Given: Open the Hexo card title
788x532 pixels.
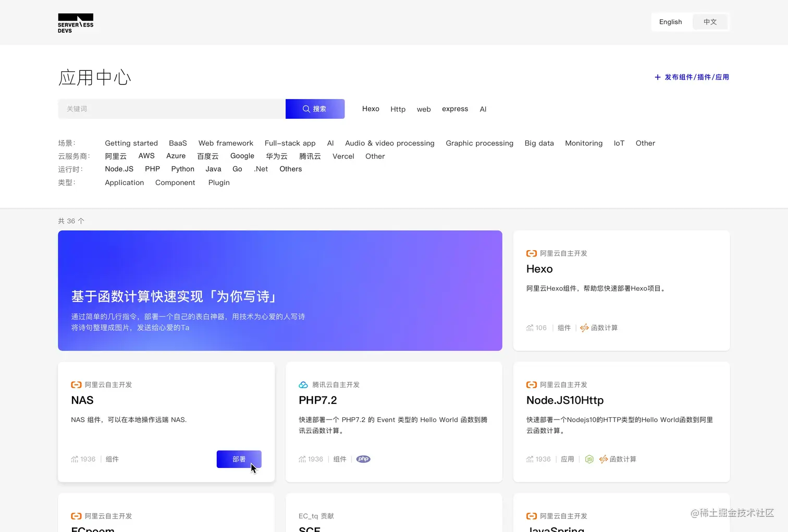Looking at the screenshot, I should [x=539, y=269].
